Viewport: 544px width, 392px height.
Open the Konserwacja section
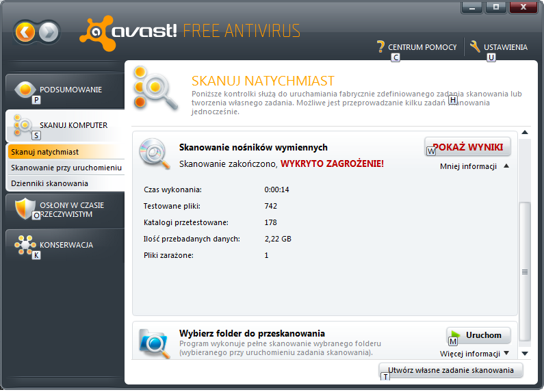[x=65, y=246]
